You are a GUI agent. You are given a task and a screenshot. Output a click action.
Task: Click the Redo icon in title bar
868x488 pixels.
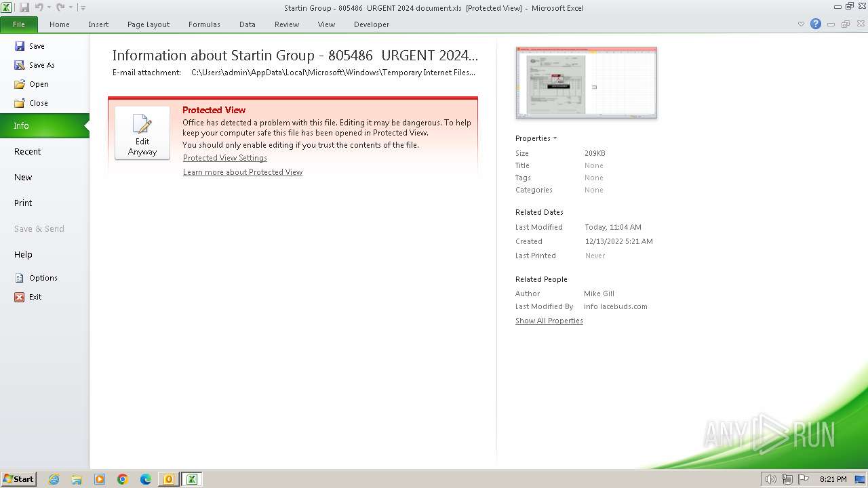(60, 7)
